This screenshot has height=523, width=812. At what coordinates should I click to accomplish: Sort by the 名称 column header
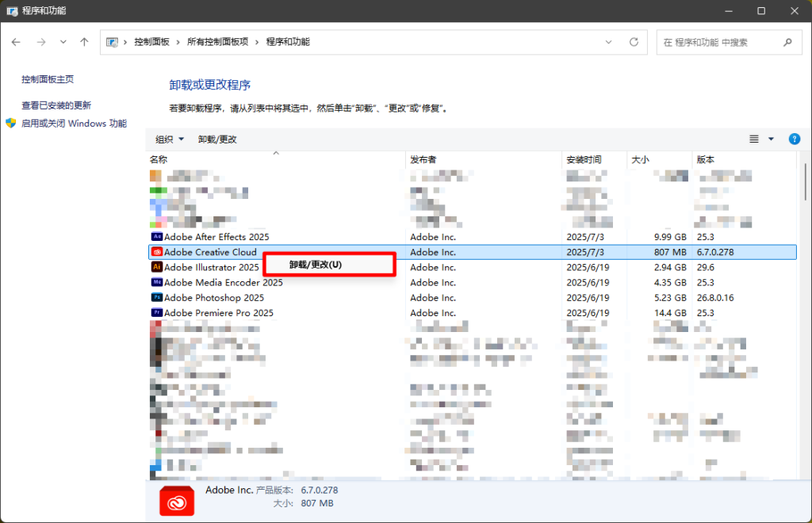[275, 159]
